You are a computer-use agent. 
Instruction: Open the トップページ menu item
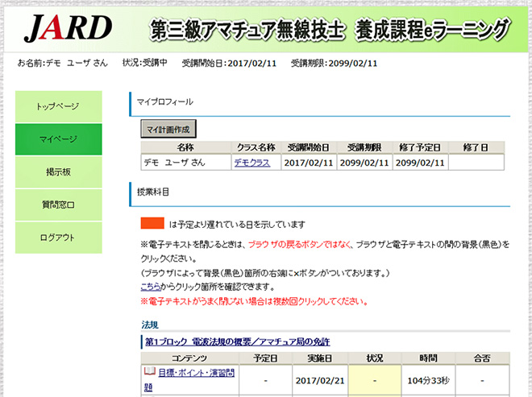click(x=58, y=106)
